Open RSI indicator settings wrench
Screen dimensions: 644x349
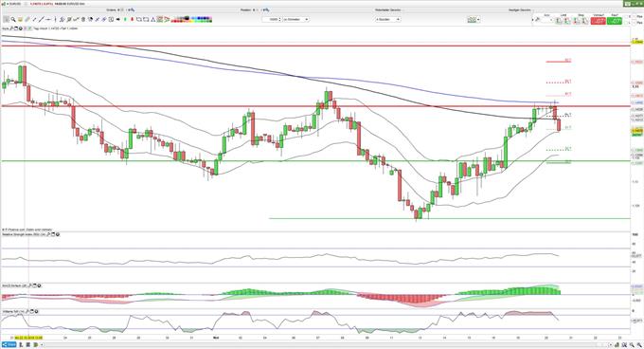[48, 234]
